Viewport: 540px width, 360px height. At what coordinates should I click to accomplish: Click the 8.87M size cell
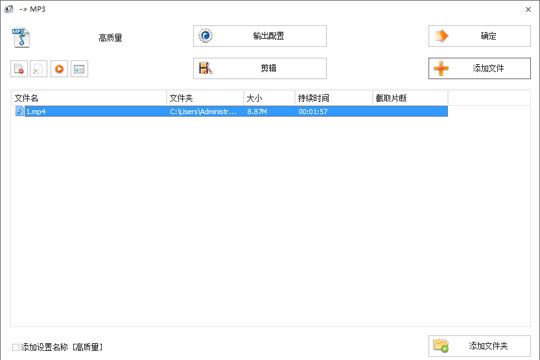(257, 112)
